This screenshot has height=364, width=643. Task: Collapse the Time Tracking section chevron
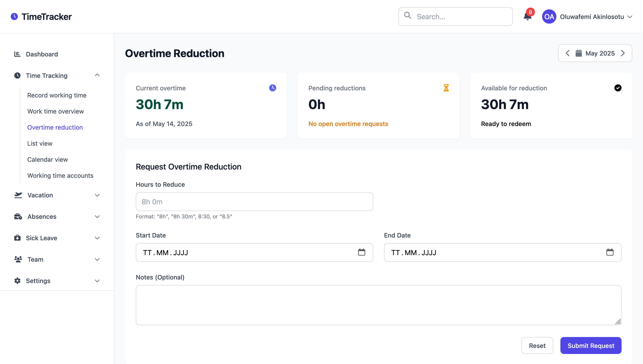tap(97, 75)
